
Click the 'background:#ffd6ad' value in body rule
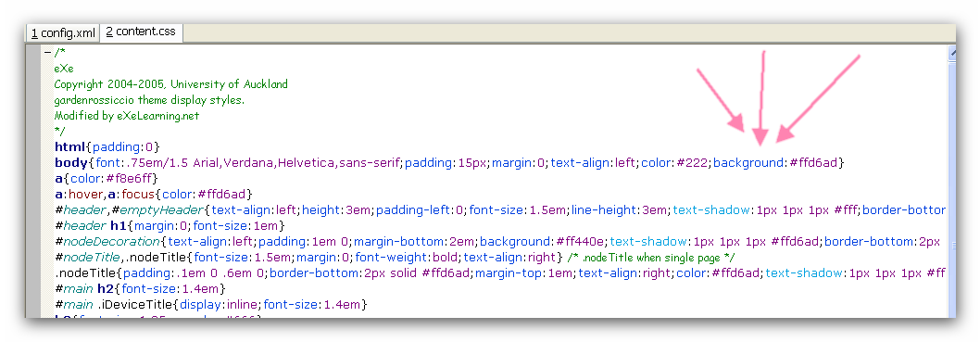click(x=775, y=163)
